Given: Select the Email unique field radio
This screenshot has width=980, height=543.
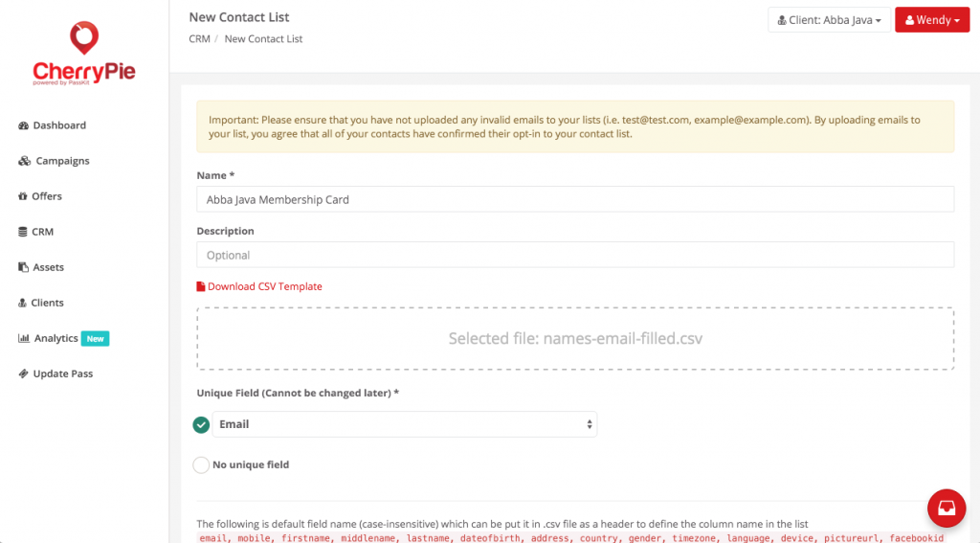Looking at the screenshot, I should click(x=201, y=425).
